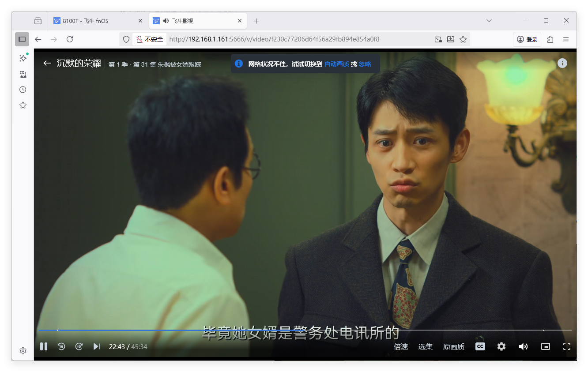Open the video info icon top right
This screenshot has width=588, height=372.
562,63
